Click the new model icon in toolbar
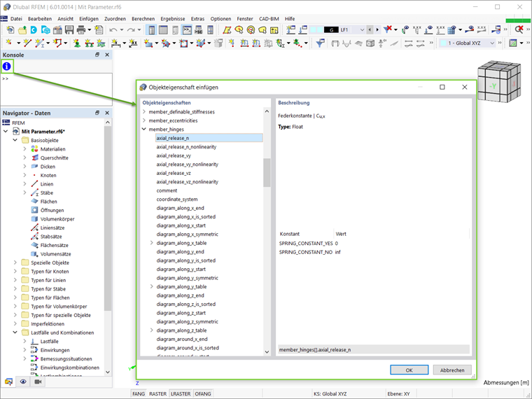This screenshot has height=399, width=532. point(10,30)
